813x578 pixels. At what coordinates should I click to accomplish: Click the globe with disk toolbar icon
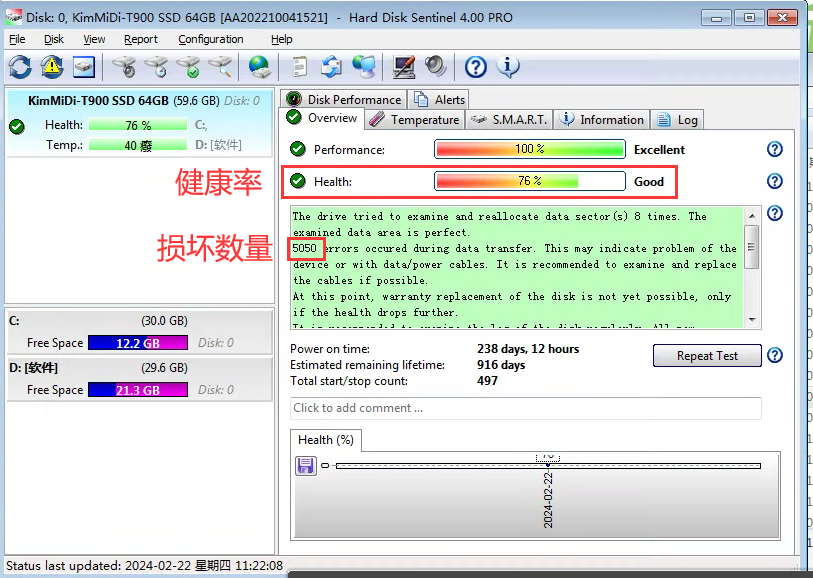[259, 67]
